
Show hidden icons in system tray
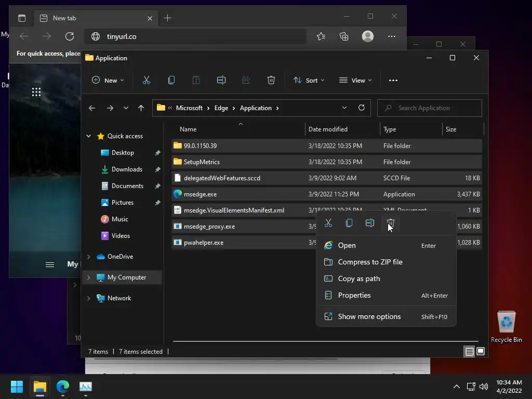point(457,387)
